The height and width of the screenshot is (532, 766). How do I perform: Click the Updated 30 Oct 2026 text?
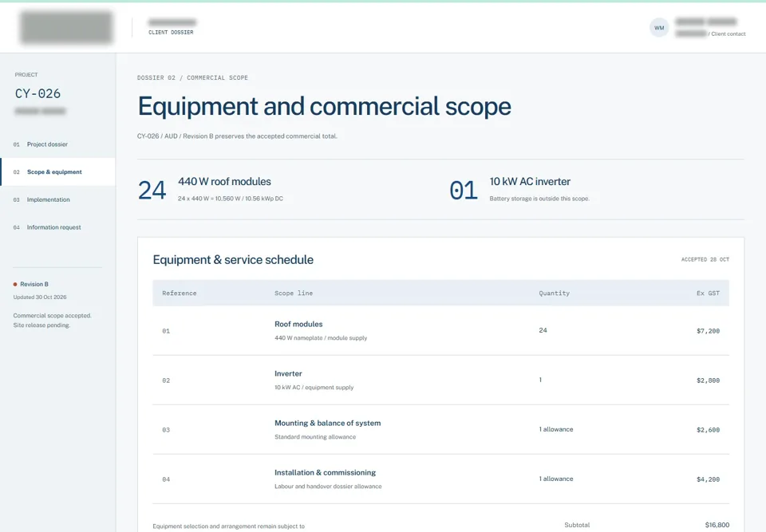coord(40,297)
